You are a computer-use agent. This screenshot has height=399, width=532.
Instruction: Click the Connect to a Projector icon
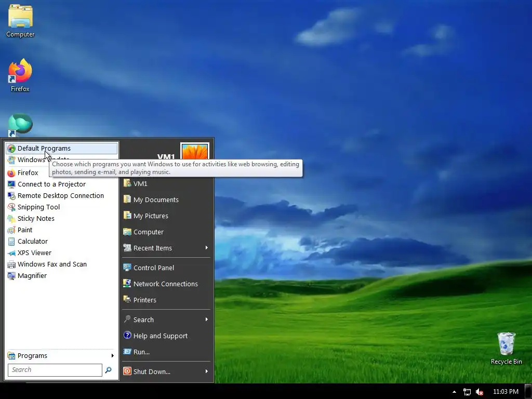point(11,184)
